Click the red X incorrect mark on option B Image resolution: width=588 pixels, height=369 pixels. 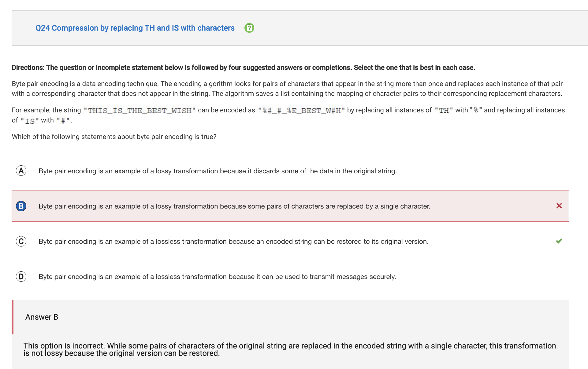pos(559,206)
